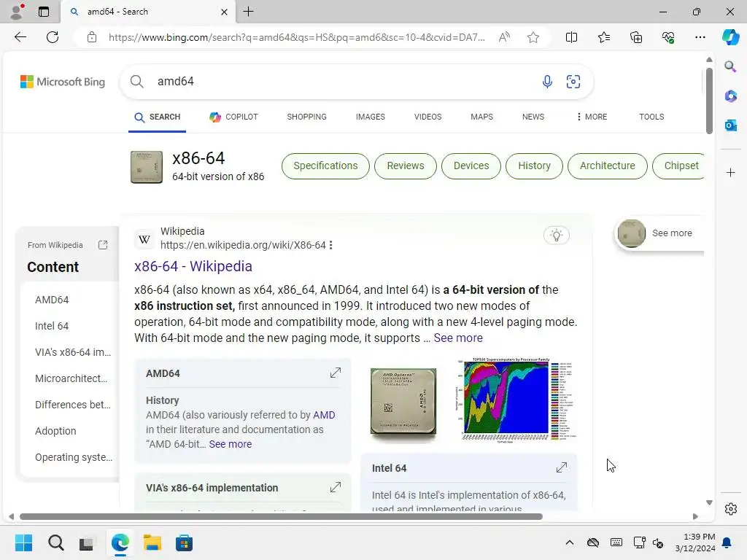Open new tab with plus button
The width and height of the screenshot is (747, 560).
click(248, 12)
